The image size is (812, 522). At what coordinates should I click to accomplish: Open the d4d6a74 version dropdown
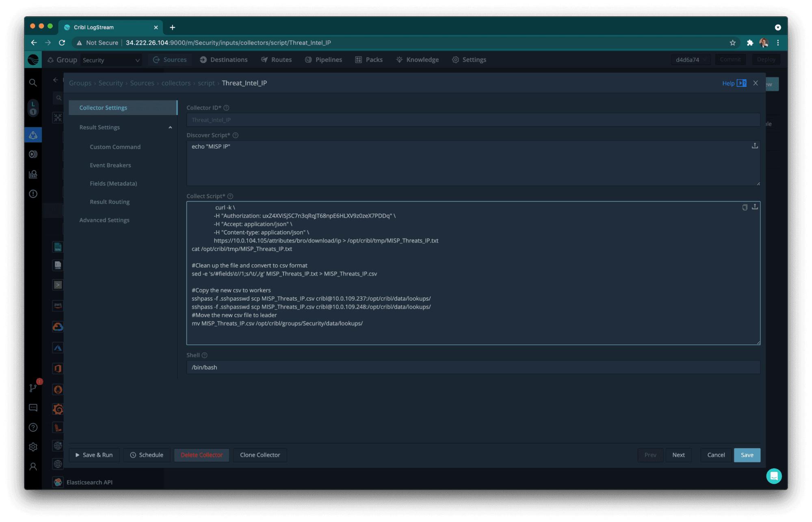click(691, 60)
